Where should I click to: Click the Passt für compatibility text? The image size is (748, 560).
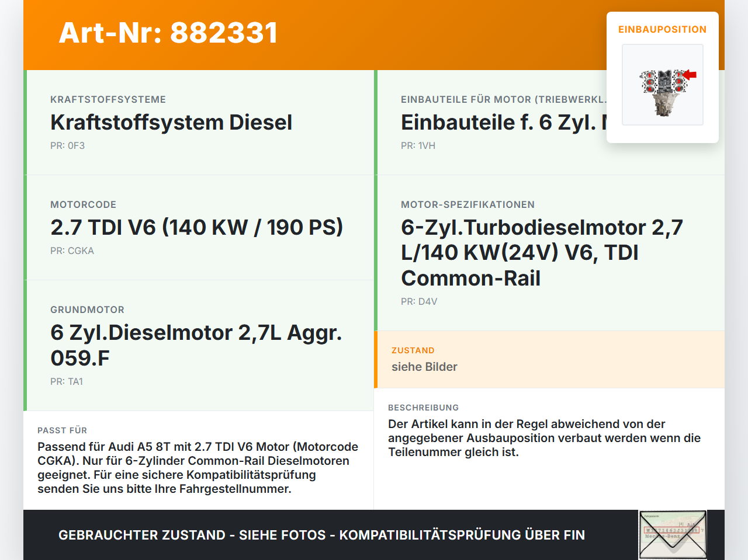pos(198,468)
